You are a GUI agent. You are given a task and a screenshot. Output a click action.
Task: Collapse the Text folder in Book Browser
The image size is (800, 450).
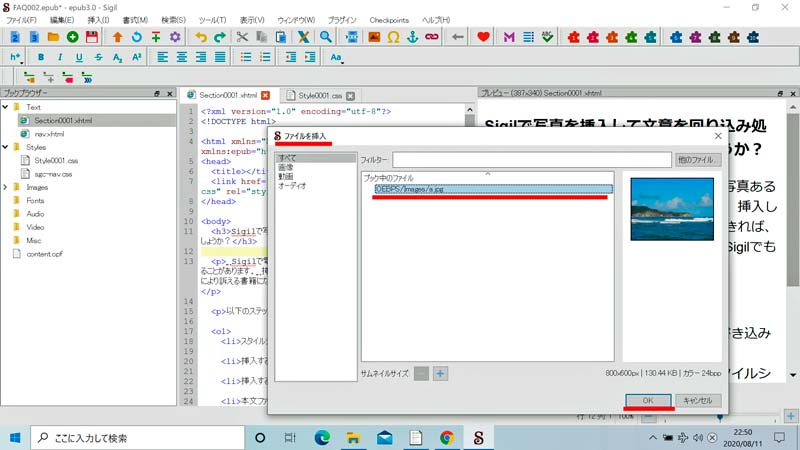6,107
